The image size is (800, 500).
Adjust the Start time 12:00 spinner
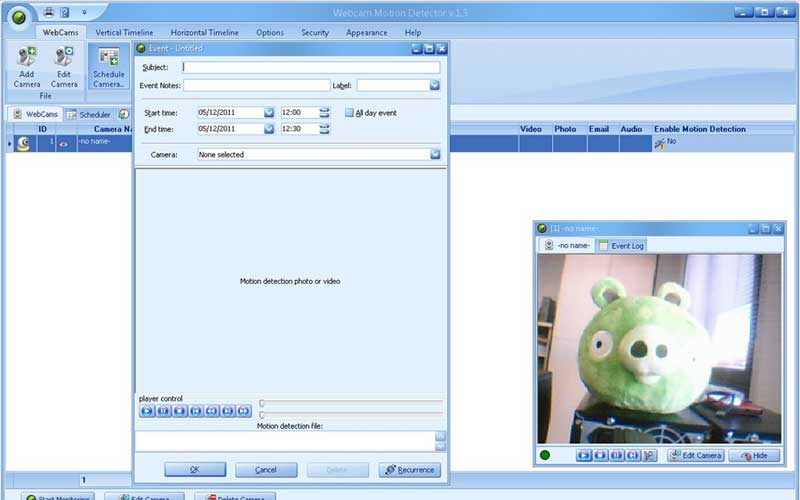[324, 113]
